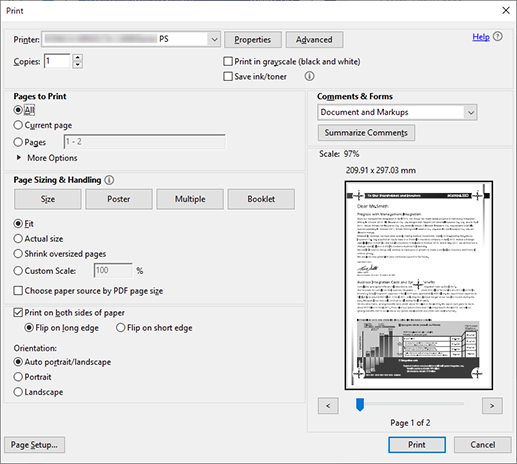Click the Page Sizing & Handling info icon
The width and height of the screenshot is (517, 464).
click(109, 180)
